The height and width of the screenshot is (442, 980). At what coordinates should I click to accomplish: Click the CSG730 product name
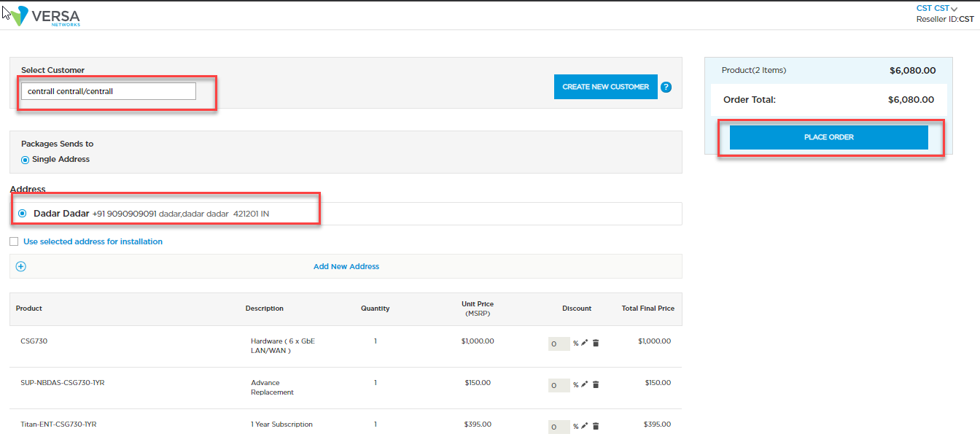pos(34,341)
